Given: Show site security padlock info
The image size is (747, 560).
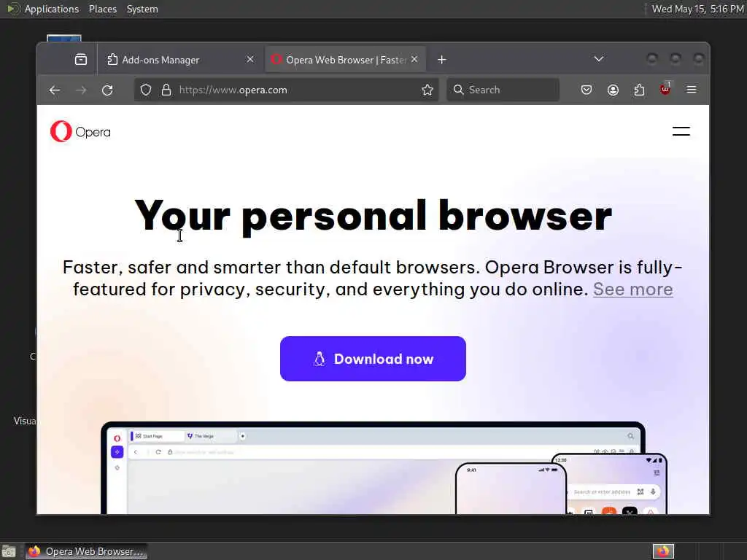Looking at the screenshot, I should click(x=166, y=90).
